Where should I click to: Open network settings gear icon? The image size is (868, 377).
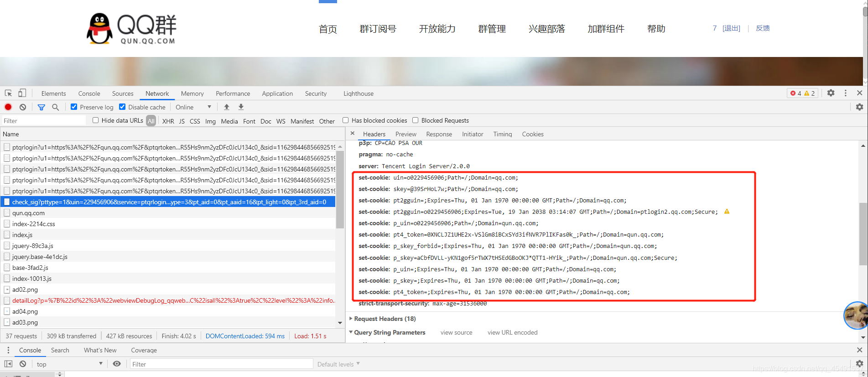pos(859,107)
